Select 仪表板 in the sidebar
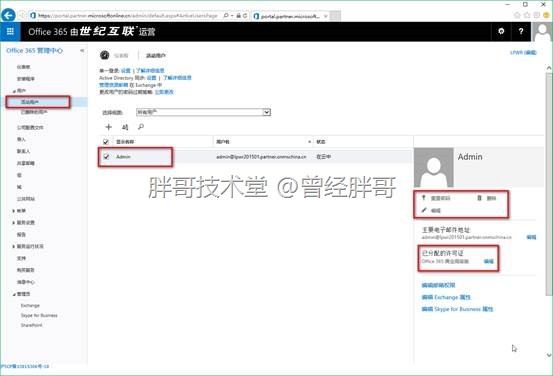The width and height of the screenshot is (553, 376). point(24,67)
